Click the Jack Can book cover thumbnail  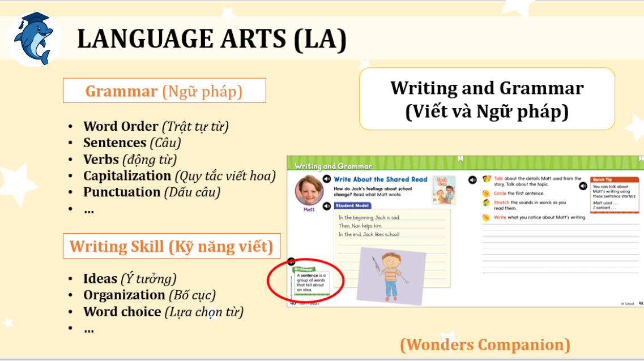[x=443, y=190]
